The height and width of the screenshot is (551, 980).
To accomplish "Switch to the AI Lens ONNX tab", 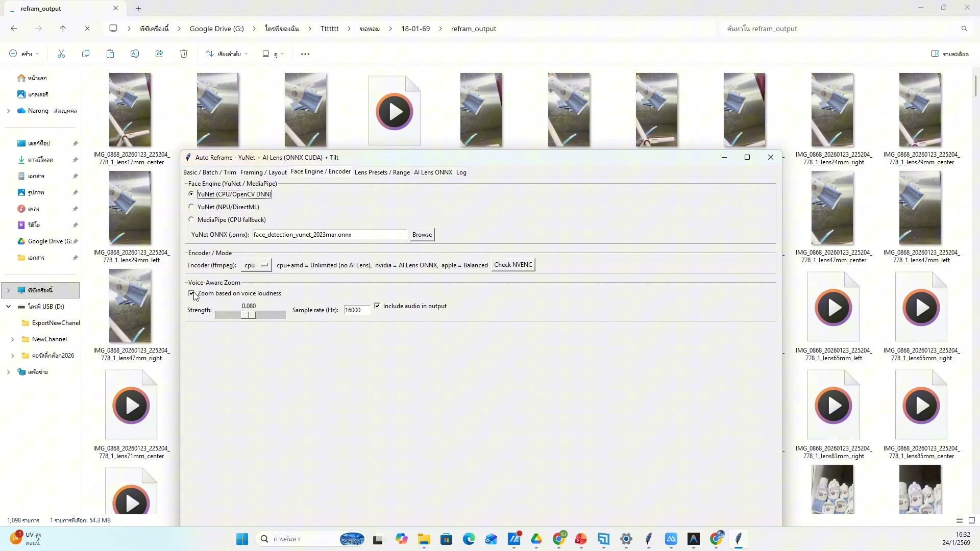I will coord(432,172).
